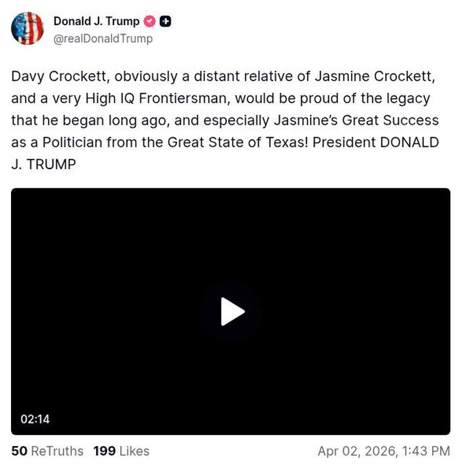Click the white play triangle icon

point(231,311)
